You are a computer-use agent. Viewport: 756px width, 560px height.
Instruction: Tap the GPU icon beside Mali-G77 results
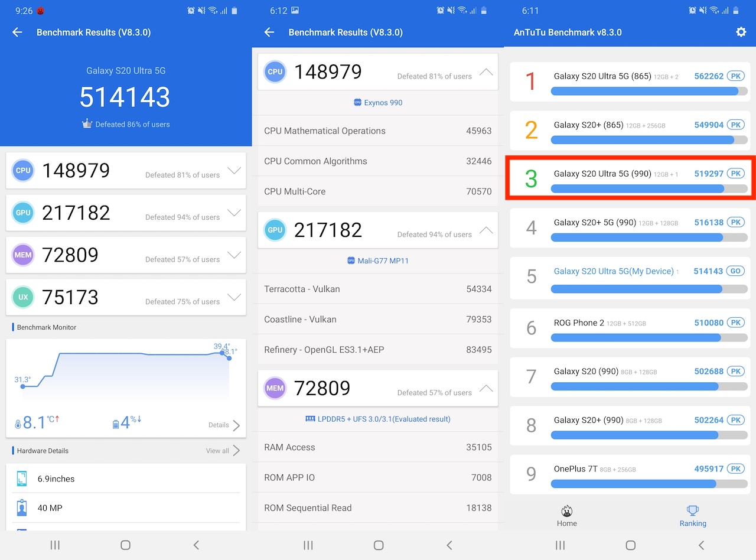point(275,230)
